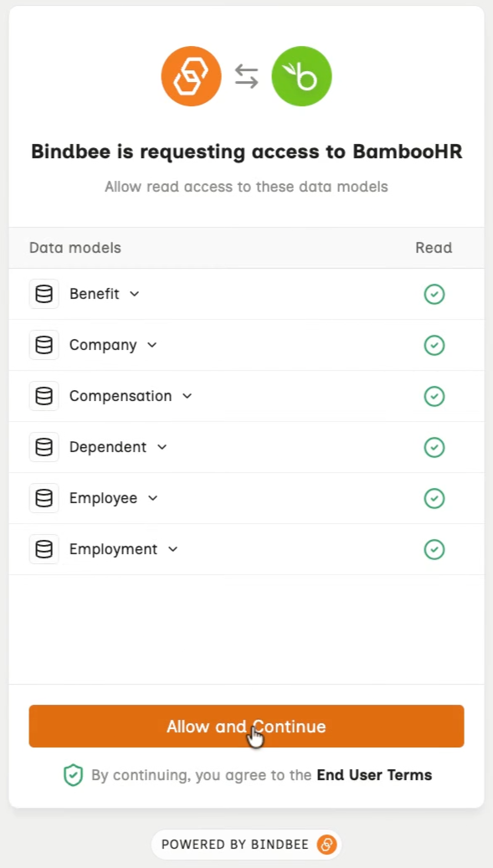Viewport: 493px width, 868px height.
Task: Click the Powered by Bindbee badge
Action: coord(247,845)
